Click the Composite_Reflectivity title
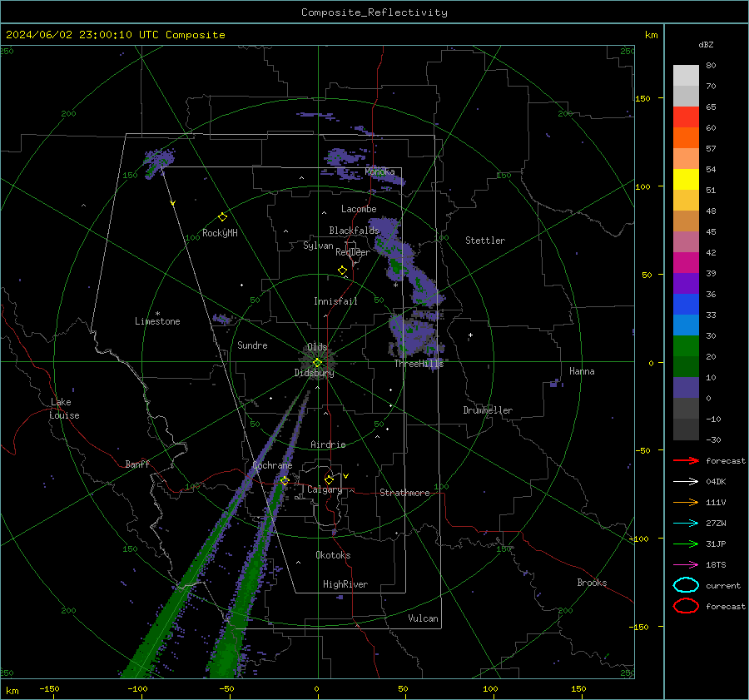Image resolution: width=749 pixels, height=700 pixels. coord(374,12)
